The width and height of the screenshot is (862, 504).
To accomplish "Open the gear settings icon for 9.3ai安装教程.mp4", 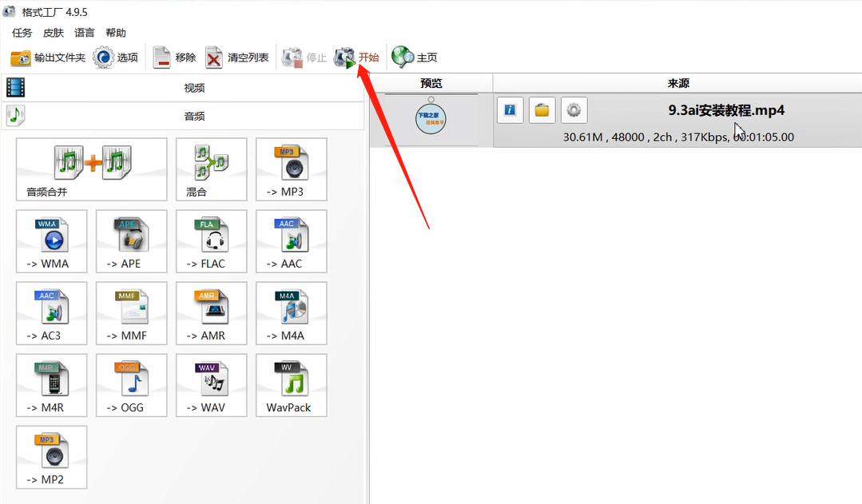I will click(x=574, y=110).
